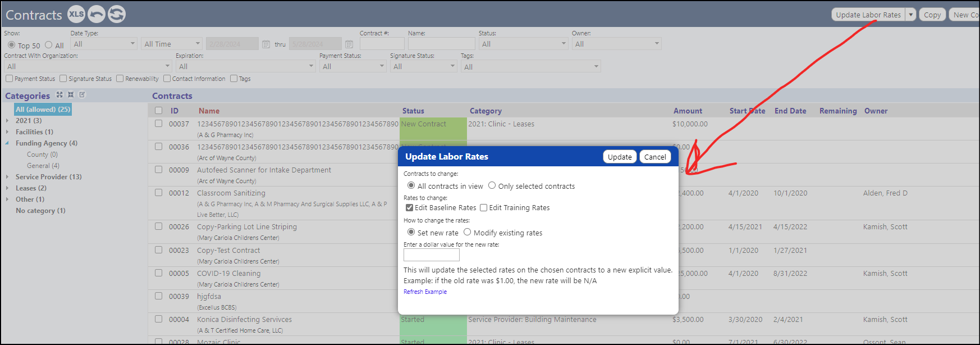Select the All show option

(48, 45)
